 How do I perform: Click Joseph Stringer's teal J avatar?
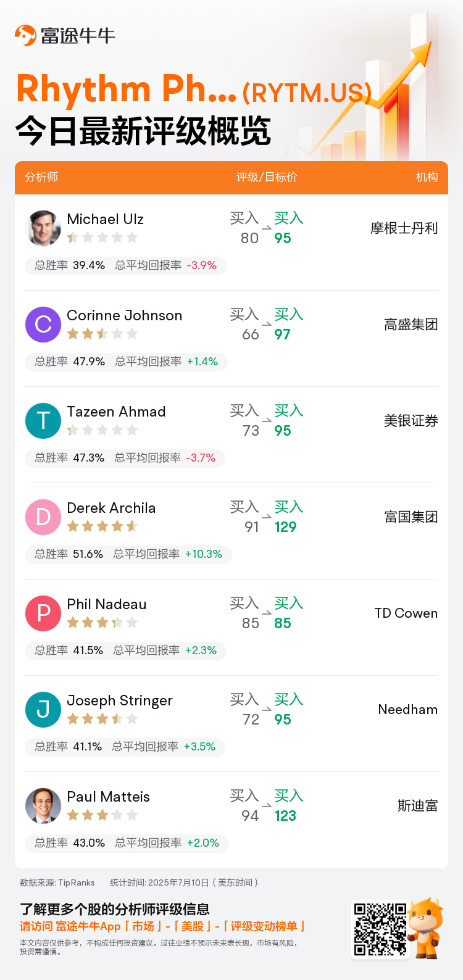coord(43,710)
